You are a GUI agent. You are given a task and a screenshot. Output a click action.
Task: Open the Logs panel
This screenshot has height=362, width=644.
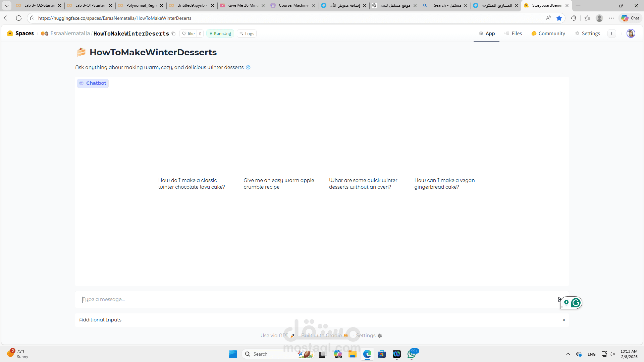pyautogui.click(x=247, y=34)
